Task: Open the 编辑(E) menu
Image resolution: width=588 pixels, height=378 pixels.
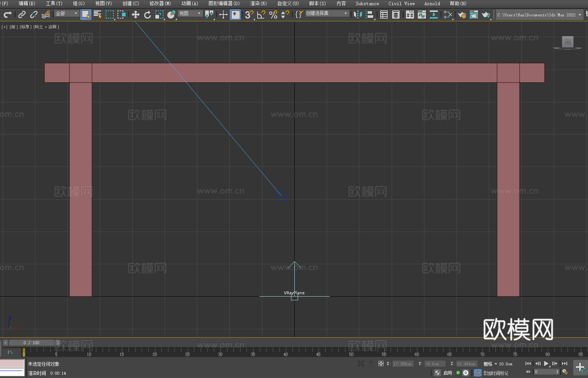Action: pyautogui.click(x=27, y=3)
